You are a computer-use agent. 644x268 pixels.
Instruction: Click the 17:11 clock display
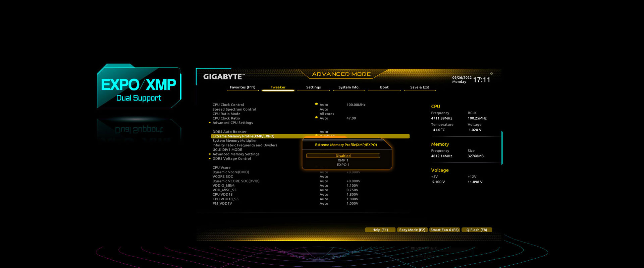pyautogui.click(x=482, y=80)
